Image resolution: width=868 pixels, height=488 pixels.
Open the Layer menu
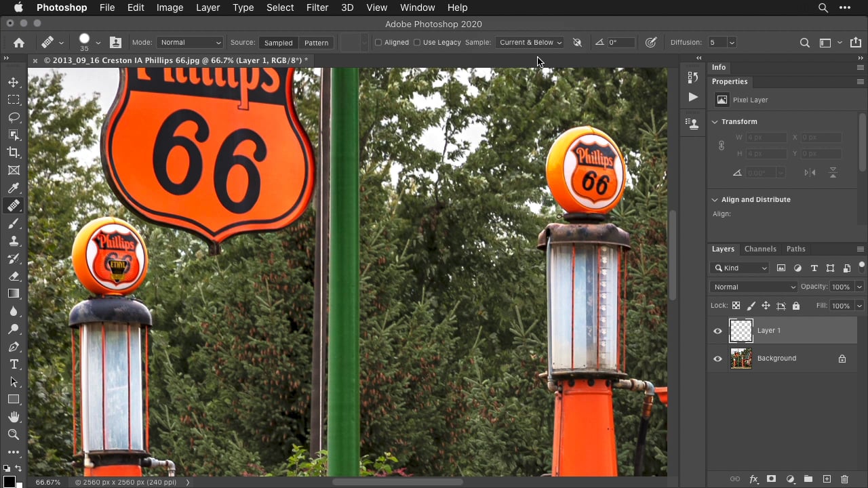[x=208, y=7]
